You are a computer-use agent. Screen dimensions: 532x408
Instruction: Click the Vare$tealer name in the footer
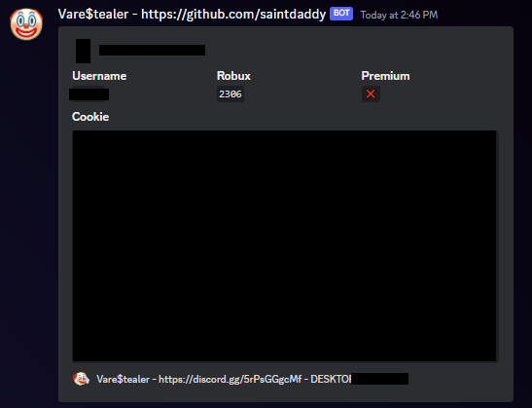click(x=124, y=379)
